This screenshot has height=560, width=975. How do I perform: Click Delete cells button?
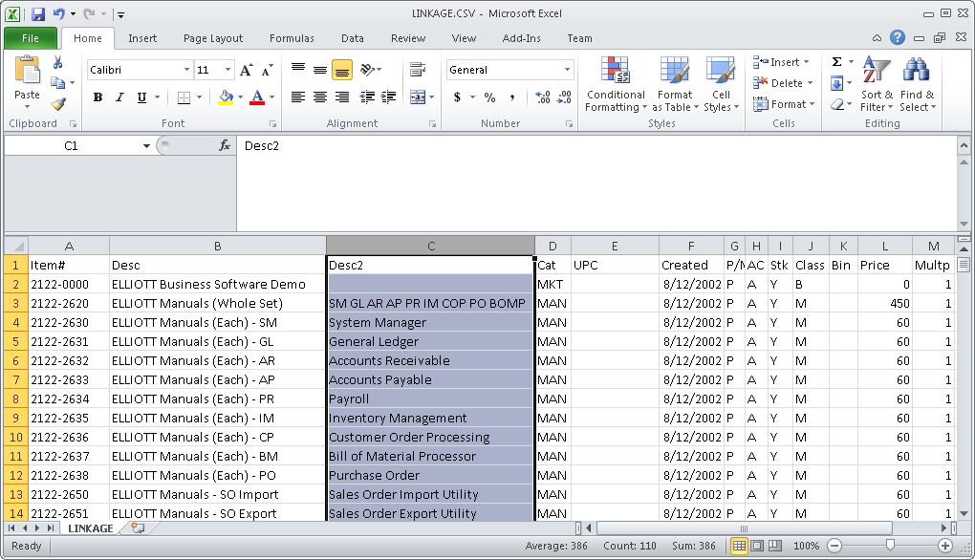click(x=783, y=83)
